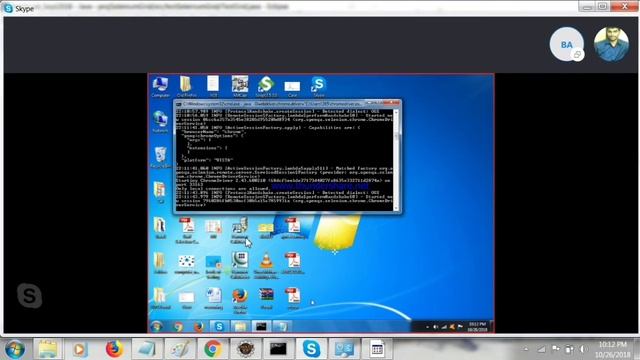
Task: Open Mozilla Firefox shortcut on shared desktop
Action: coord(240,301)
